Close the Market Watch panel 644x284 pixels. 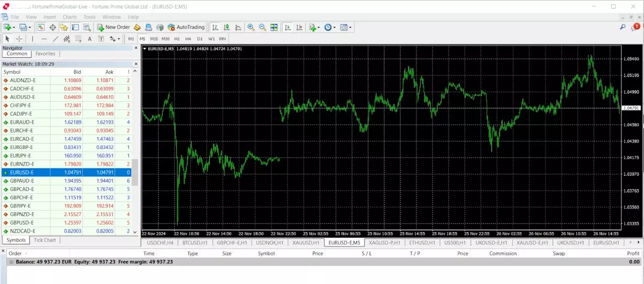(x=136, y=64)
